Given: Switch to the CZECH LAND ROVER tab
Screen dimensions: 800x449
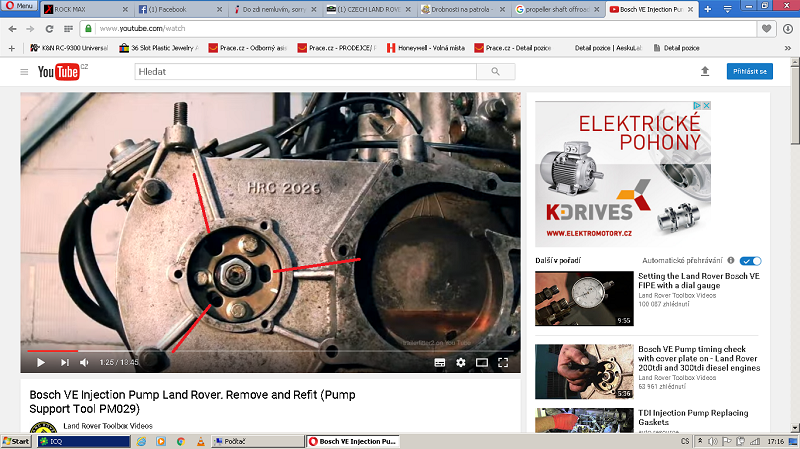Looking at the screenshot, I should click(368, 9).
